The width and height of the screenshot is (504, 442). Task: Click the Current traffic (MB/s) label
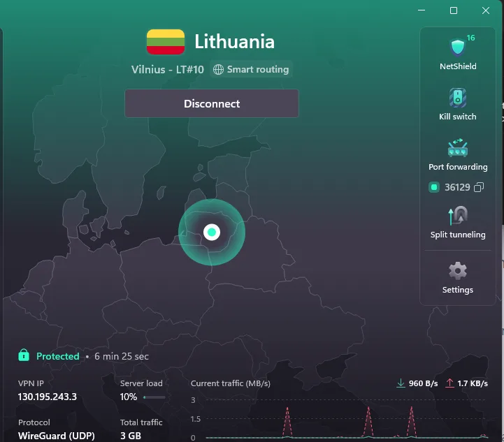point(231,383)
